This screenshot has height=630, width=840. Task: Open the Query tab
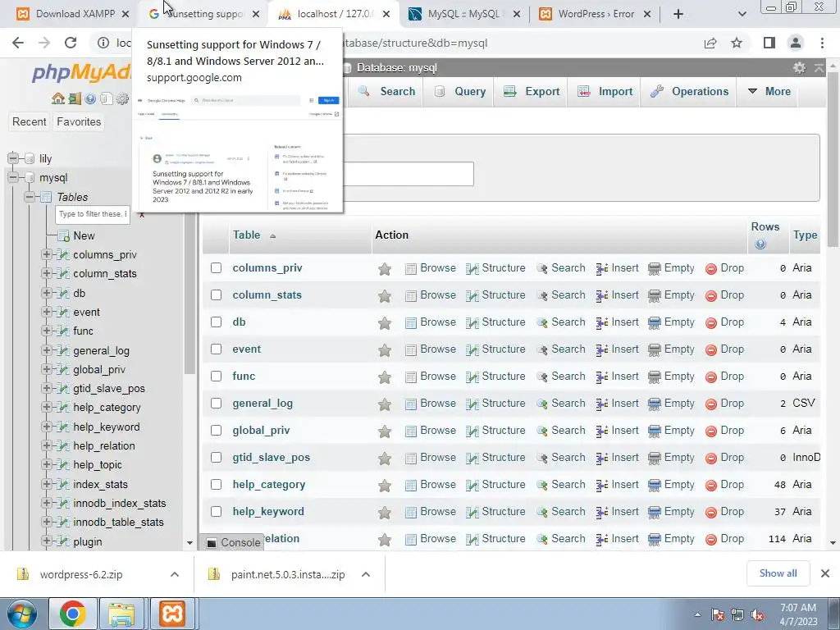click(459, 92)
